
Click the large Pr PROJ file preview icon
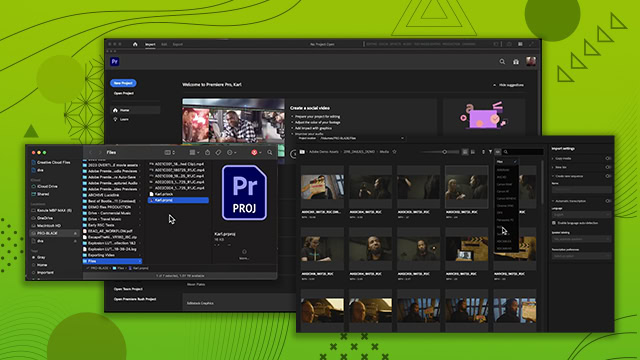244,193
